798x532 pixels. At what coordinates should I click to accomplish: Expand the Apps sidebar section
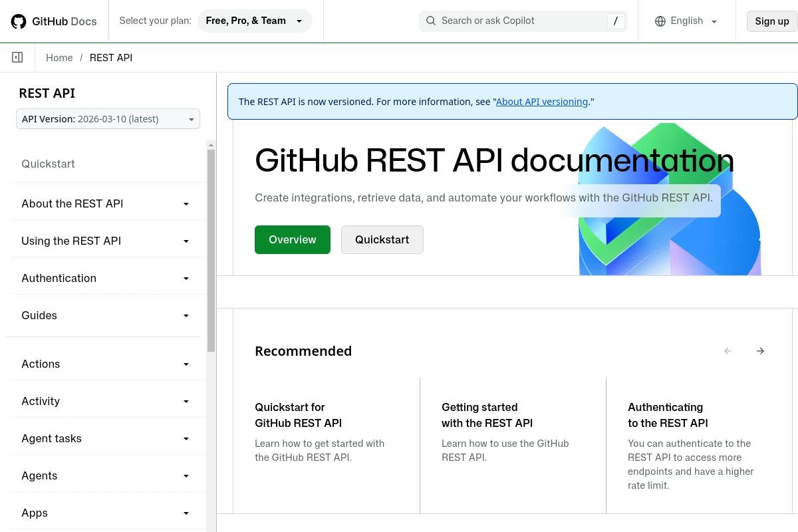(x=106, y=513)
